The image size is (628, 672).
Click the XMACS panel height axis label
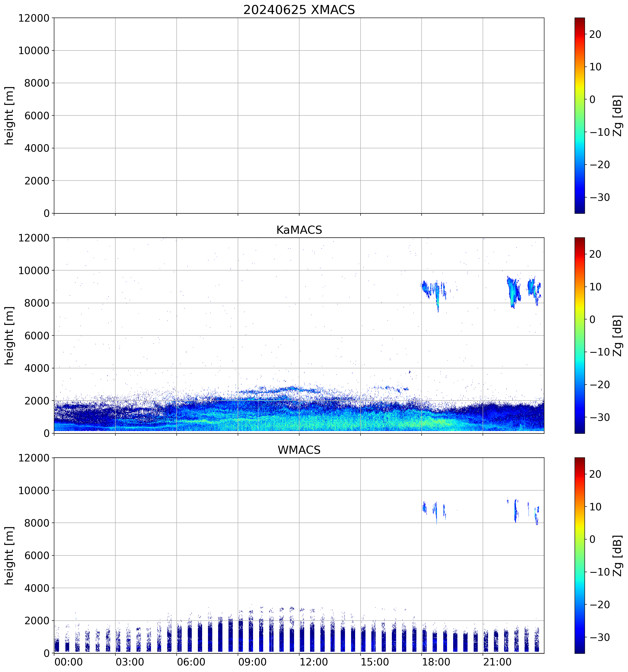[x=9, y=115]
